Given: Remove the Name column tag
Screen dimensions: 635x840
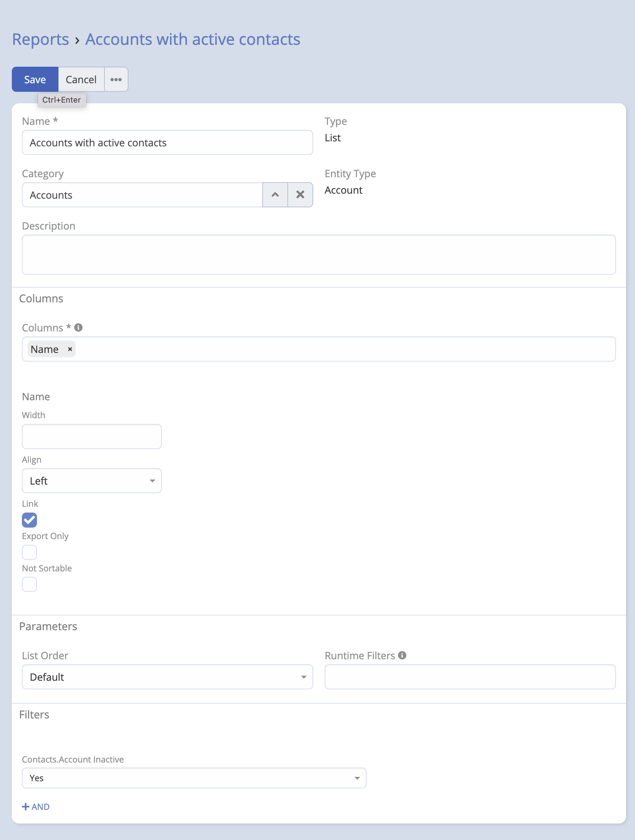Looking at the screenshot, I should [x=70, y=349].
